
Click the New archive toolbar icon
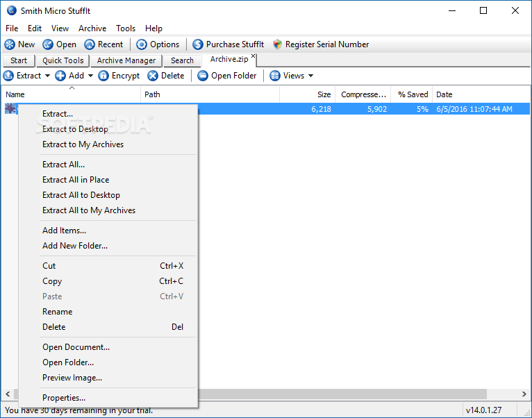10,44
